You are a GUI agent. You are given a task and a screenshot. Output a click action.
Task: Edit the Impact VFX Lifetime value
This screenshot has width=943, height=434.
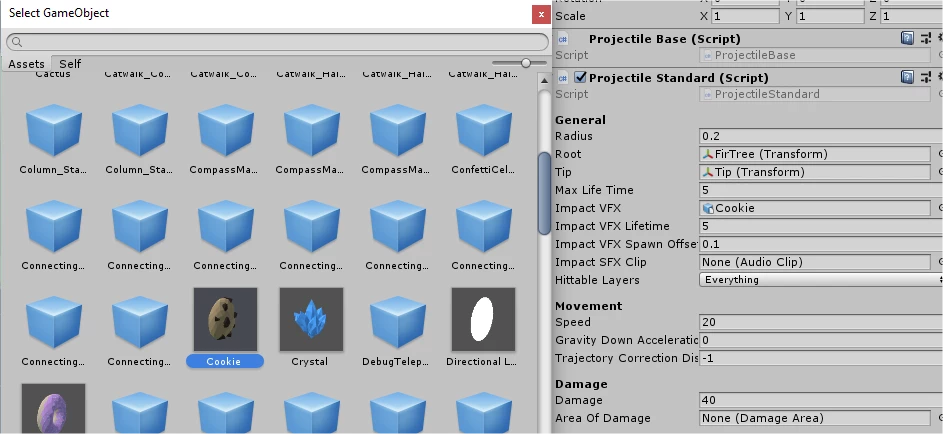click(821, 226)
